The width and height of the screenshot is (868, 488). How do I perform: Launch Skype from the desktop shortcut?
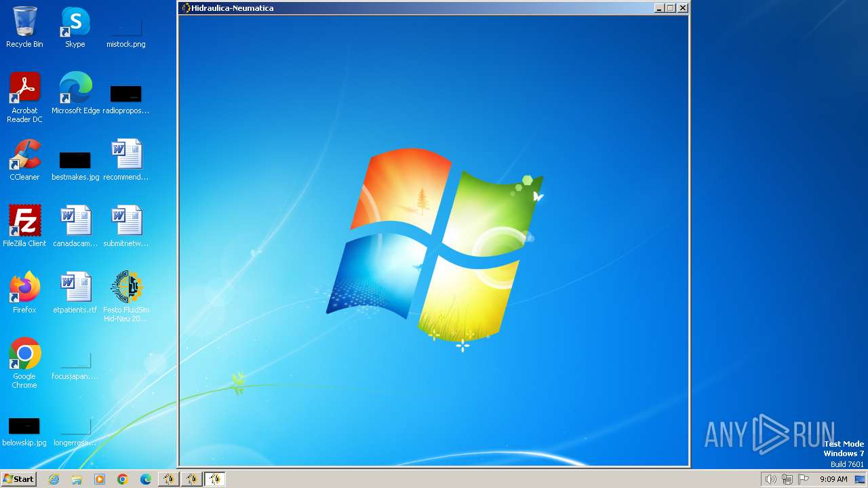point(75,27)
